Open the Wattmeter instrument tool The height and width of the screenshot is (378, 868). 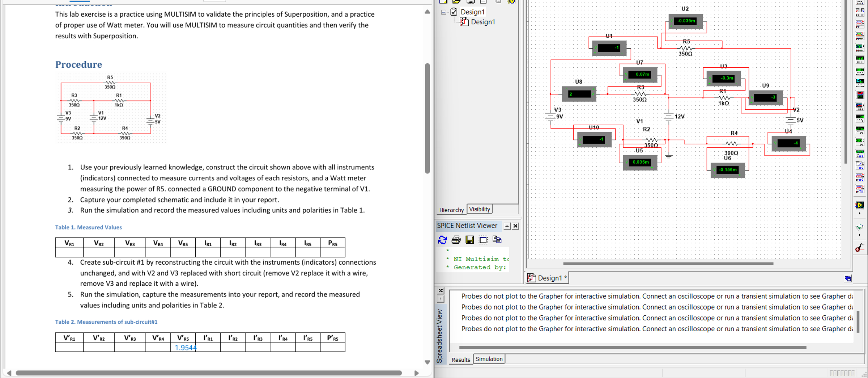pos(860,12)
